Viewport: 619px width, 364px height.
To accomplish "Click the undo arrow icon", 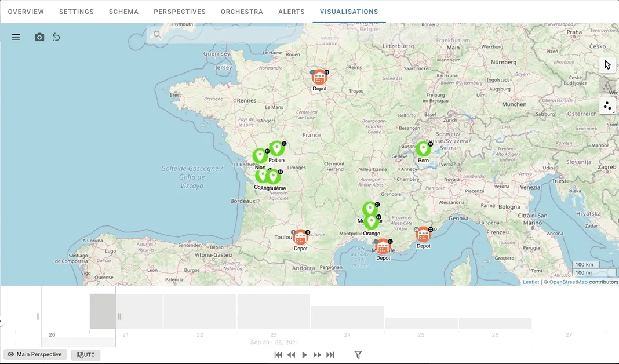I will click(56, 37).
